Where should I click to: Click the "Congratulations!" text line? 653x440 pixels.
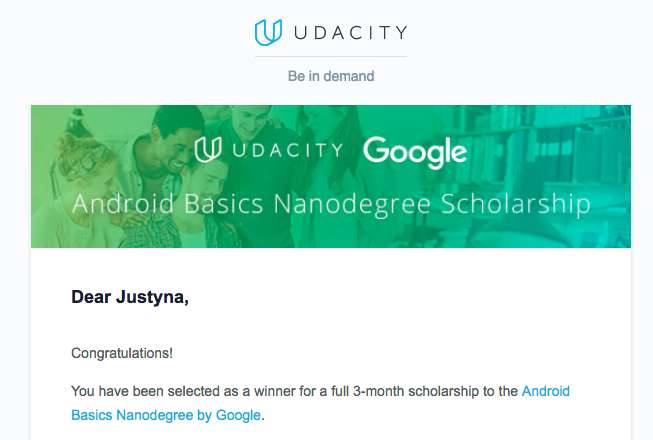122,353
